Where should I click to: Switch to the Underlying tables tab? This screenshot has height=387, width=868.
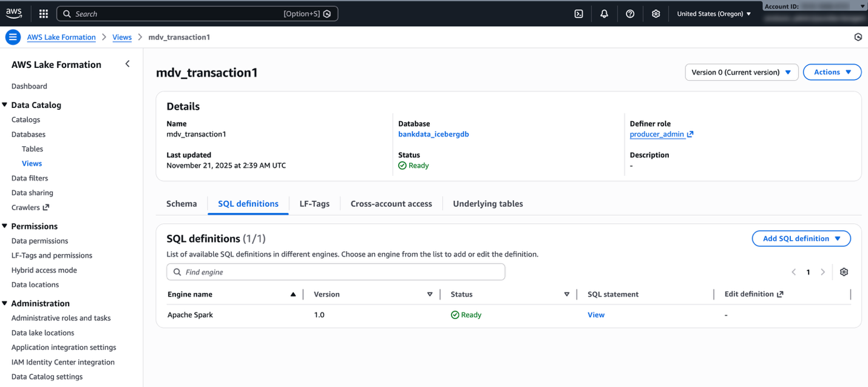click(x=487, y=204)
